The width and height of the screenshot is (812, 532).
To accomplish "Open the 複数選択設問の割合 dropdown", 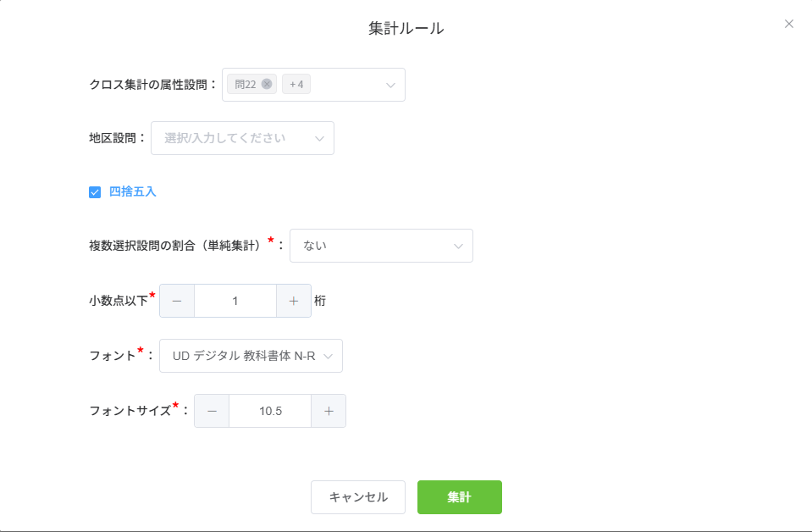I will click(x=381, y=246).
